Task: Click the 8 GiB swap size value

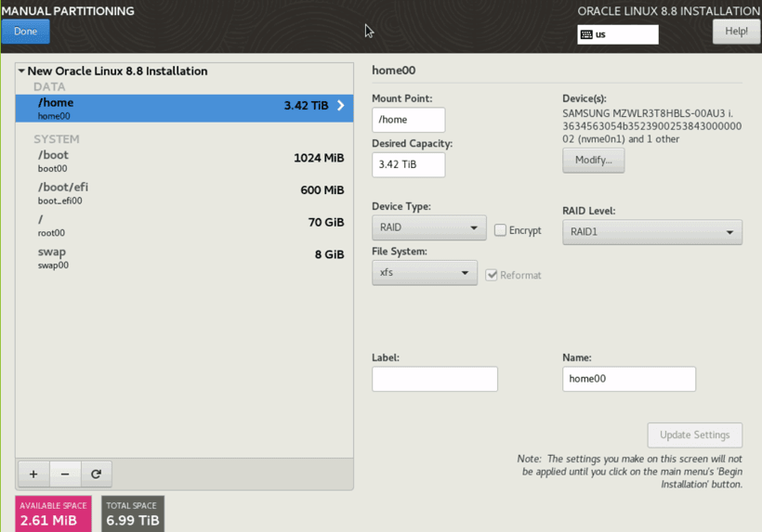Action: (x=330, y=254)
